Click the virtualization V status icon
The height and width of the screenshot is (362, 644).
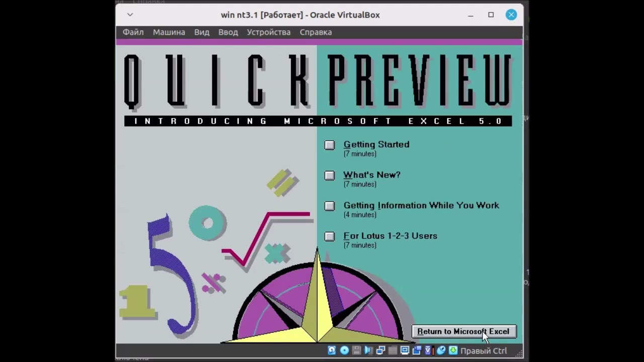pos(429,350)
